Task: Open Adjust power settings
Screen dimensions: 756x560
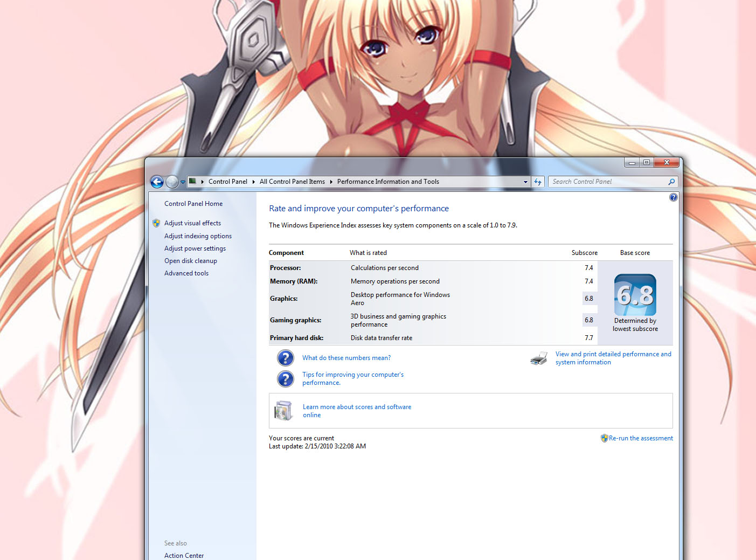Action: (x=195, y=248)
